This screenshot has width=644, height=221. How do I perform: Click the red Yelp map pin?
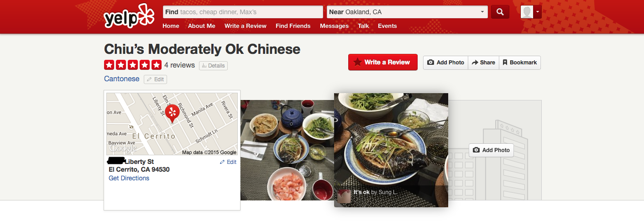click(172, 113)
